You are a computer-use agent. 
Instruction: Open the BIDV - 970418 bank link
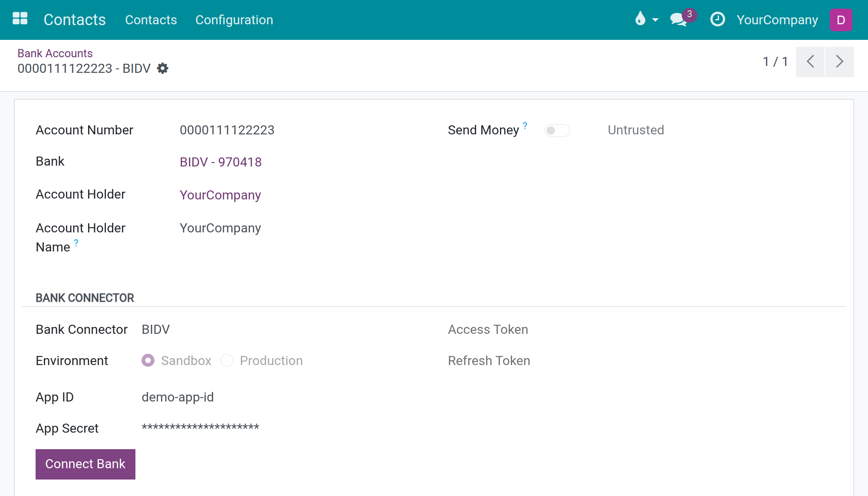coord(220,162)
